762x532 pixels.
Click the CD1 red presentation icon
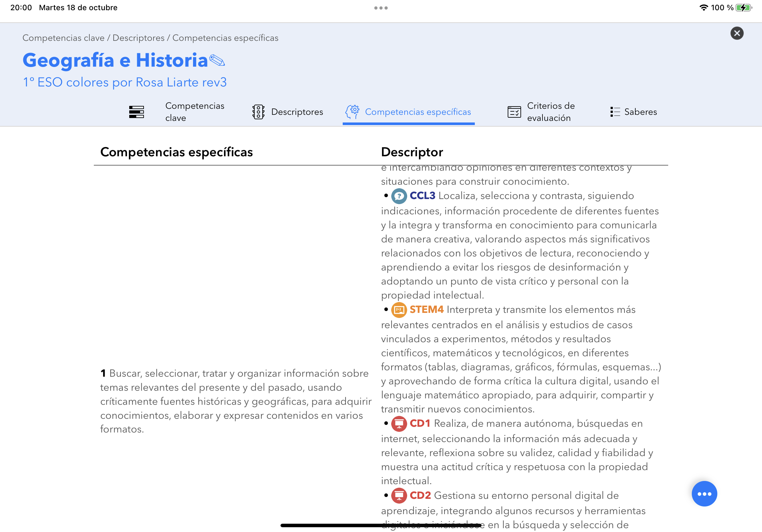(399, 424)
